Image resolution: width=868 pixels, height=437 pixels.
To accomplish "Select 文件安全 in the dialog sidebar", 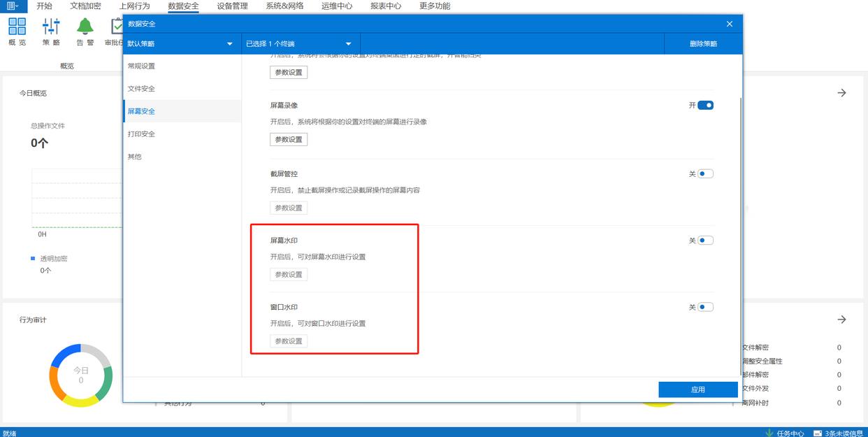I will [x=182, y=89].
